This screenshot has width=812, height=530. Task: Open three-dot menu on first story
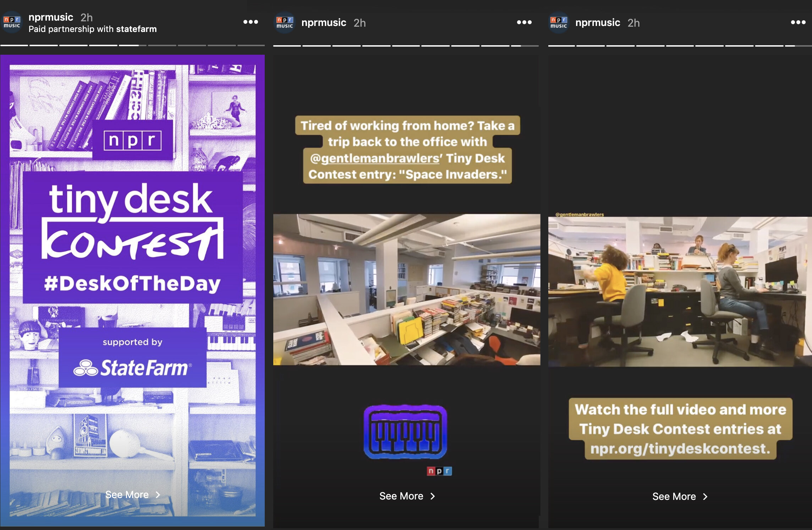251,22
